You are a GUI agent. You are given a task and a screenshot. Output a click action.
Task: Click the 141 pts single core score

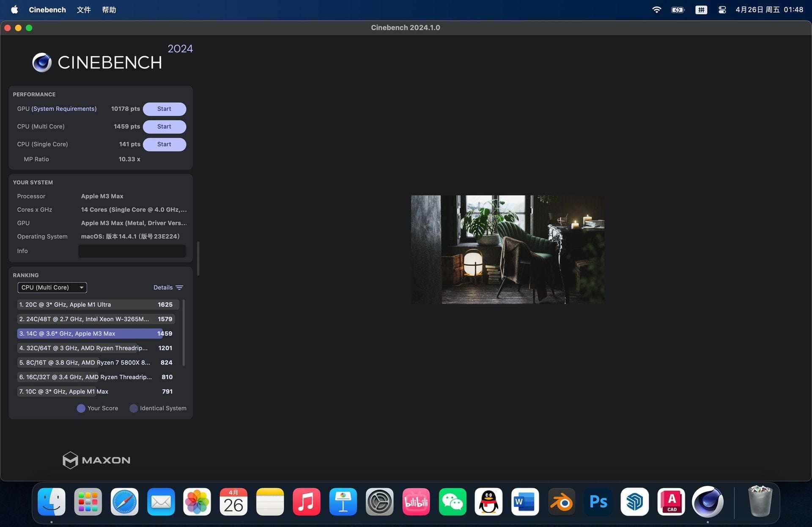coord(129,144)
